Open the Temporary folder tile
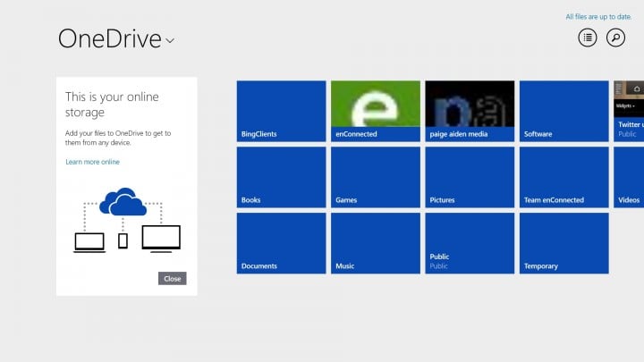Image resolution: width=644 pixels, height=362 pixels. coord(563,243)
